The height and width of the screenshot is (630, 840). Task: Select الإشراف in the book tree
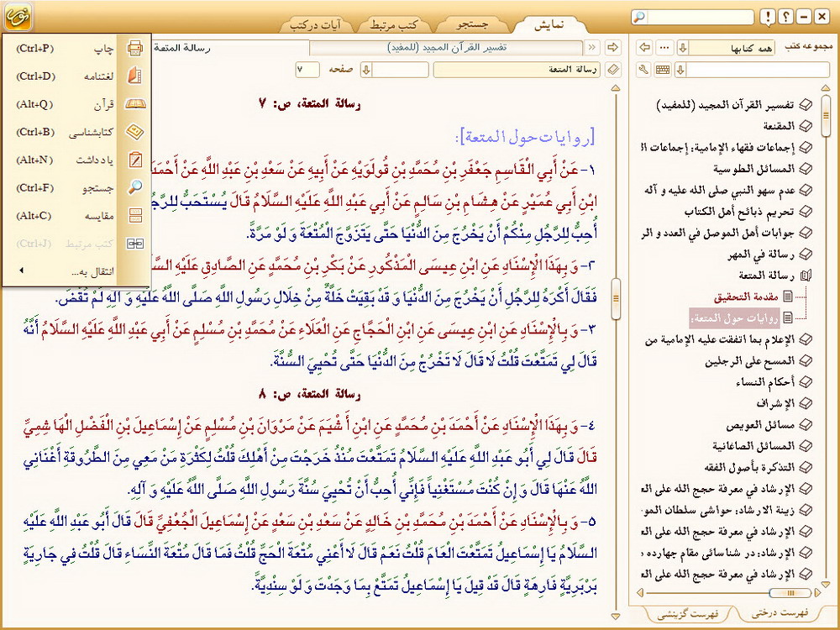point(775,403)
